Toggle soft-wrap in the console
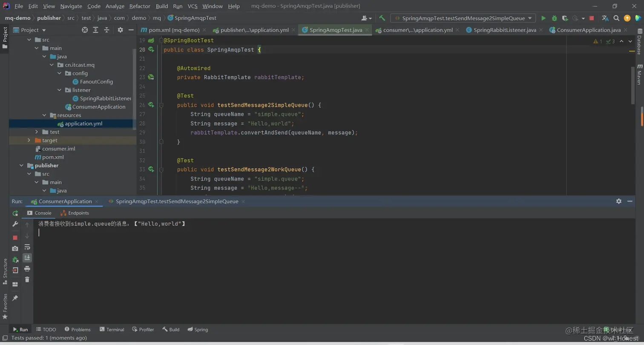Screen dimensions: 644x345 27,247
